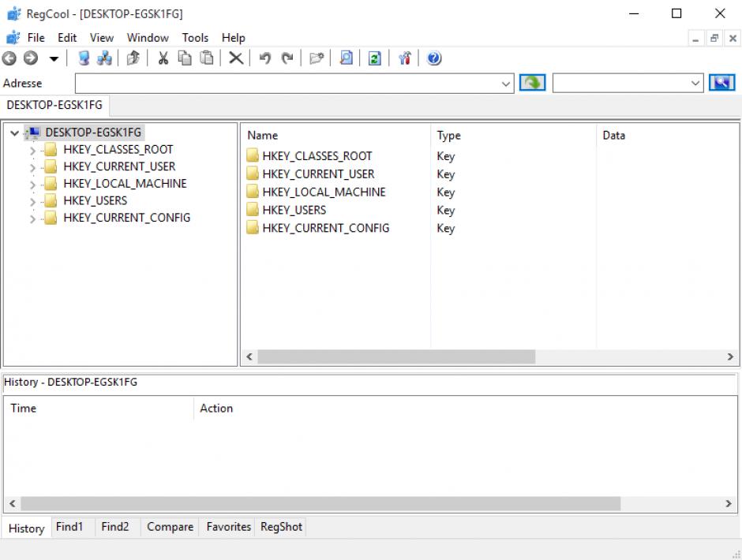Viewport: 742px width, 560px height.
Task: Expand HKEY_USERS in the tree
Action: tap(32, 201)
